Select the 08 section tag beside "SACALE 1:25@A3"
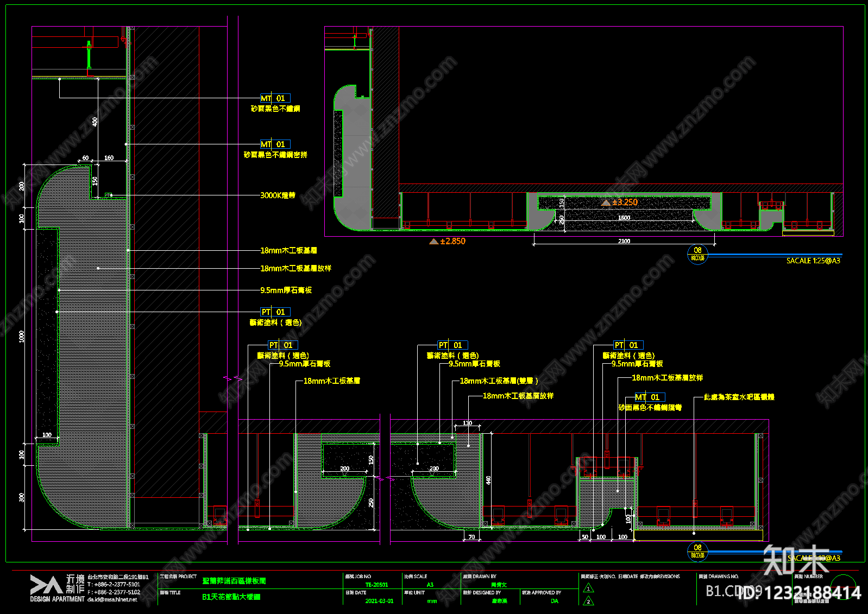The height and width of the screenshot is (614, 868). point(697,254)
